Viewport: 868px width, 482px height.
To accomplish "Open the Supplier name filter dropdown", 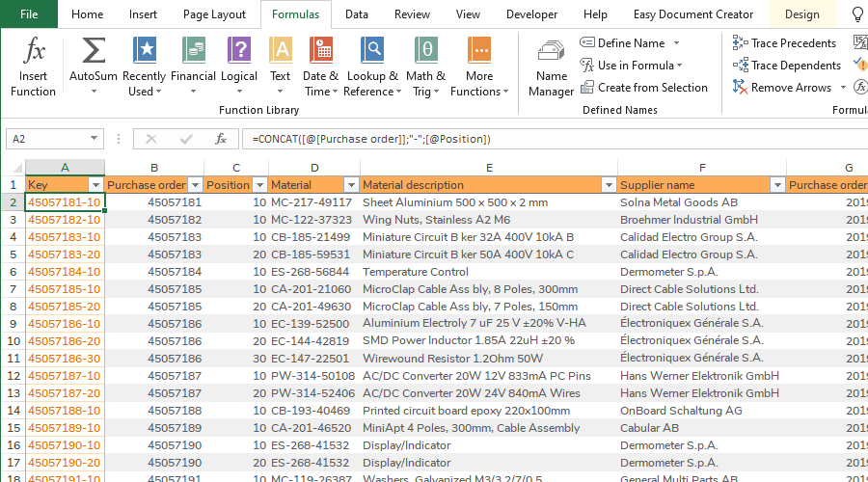I will (x=777, y=185).
